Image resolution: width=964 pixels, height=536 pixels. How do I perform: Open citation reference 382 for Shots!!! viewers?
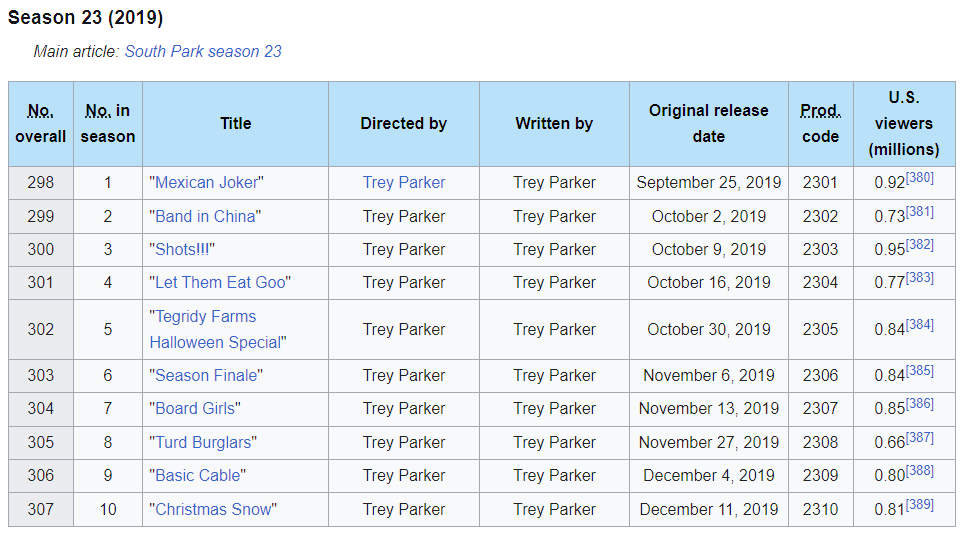[x=919, y=245]
